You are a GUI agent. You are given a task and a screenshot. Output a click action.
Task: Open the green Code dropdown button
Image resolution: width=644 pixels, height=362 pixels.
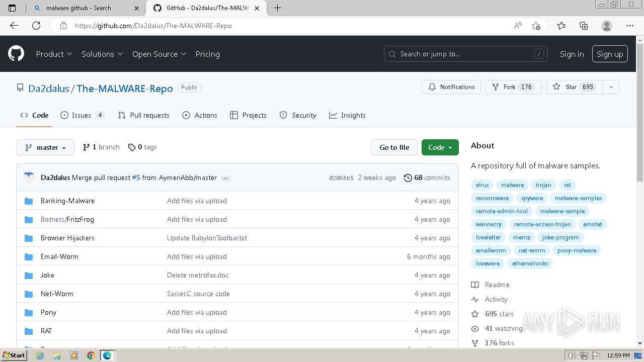440,147
